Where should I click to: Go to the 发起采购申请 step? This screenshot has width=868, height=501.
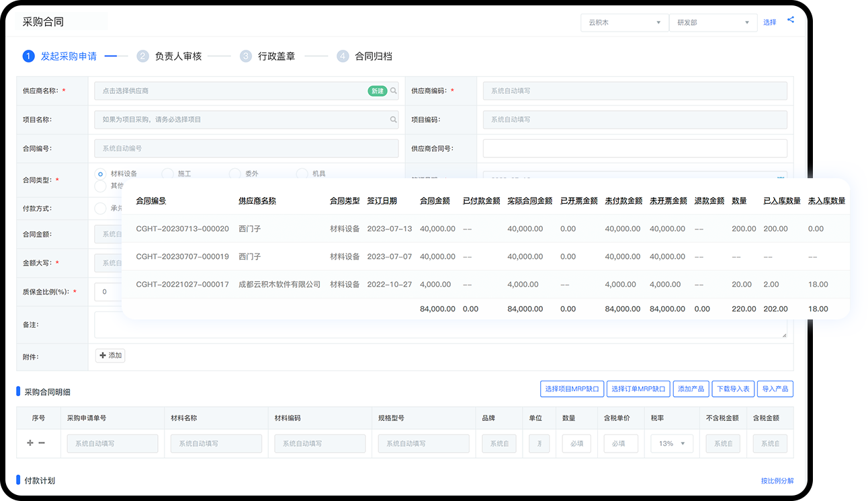(x=68, y=56)
